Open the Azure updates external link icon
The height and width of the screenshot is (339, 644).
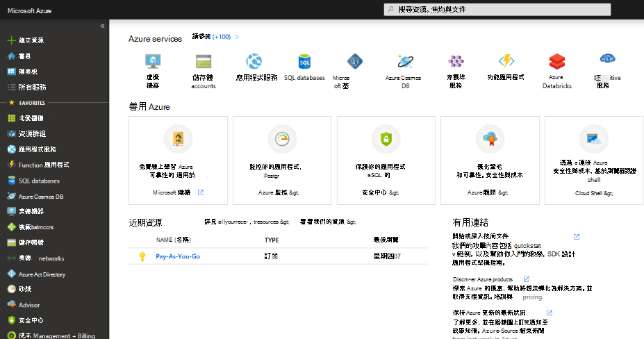[550, 313]
